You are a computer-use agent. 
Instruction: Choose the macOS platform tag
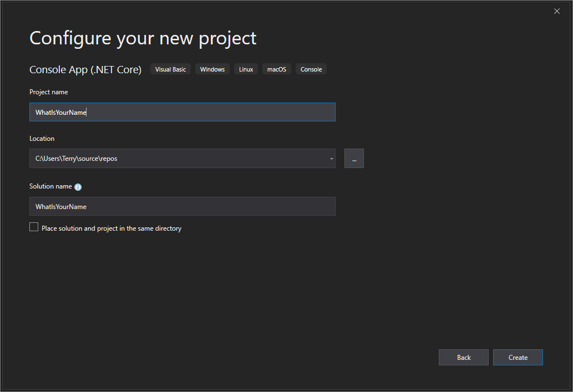coord(277,69)
